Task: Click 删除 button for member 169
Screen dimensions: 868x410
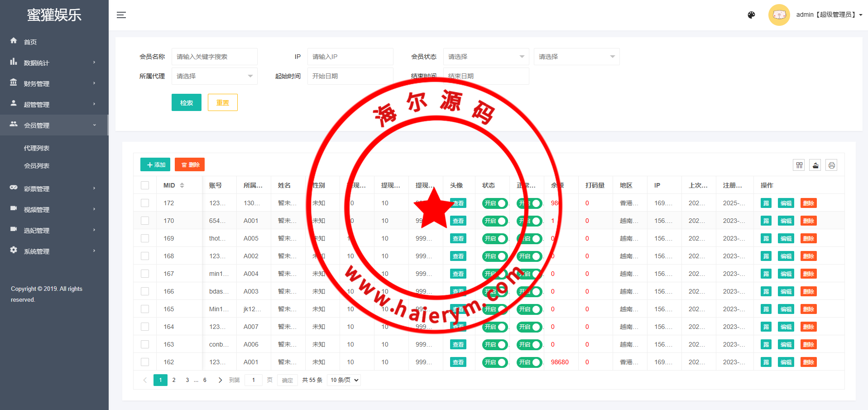Action: point(808,239)
